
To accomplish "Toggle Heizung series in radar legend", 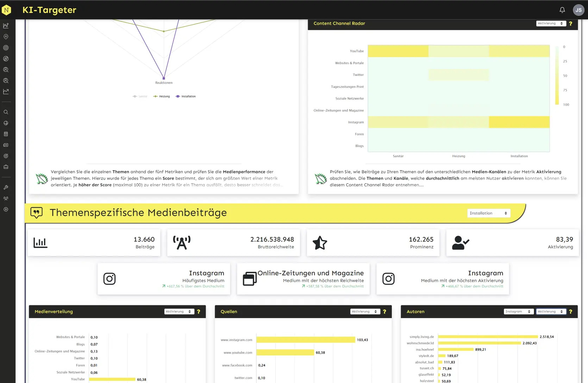I will [x=162, y=96].
